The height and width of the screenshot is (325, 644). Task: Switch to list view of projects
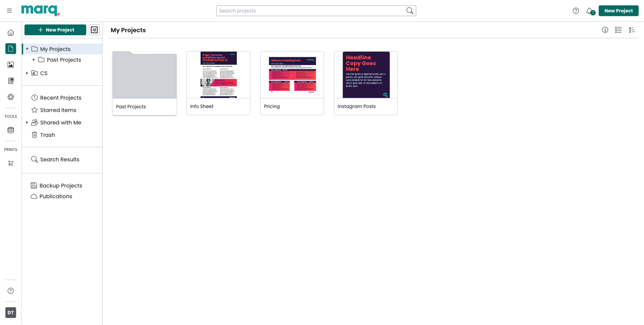coord(618,30)
